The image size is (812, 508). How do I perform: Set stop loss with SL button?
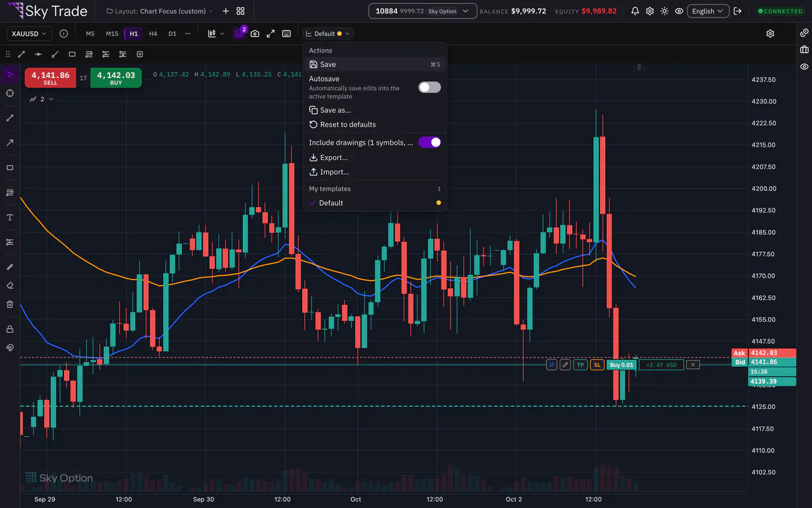click(x=597, y=365)
